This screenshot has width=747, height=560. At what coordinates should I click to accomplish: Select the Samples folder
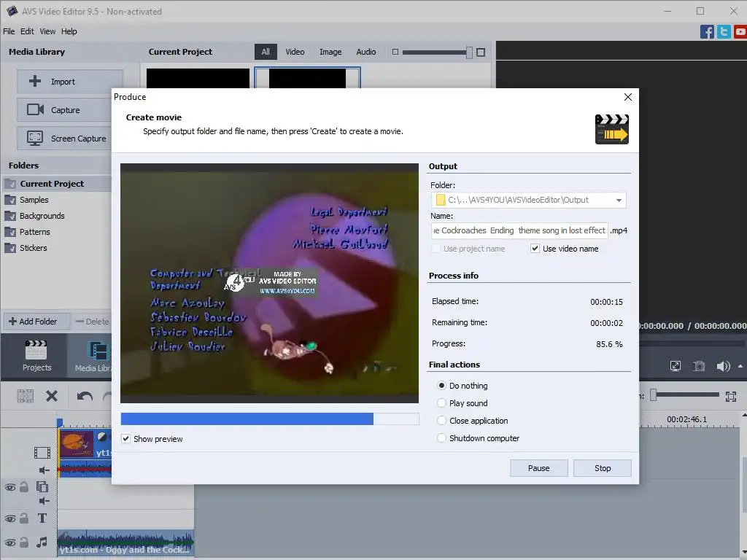57,200
